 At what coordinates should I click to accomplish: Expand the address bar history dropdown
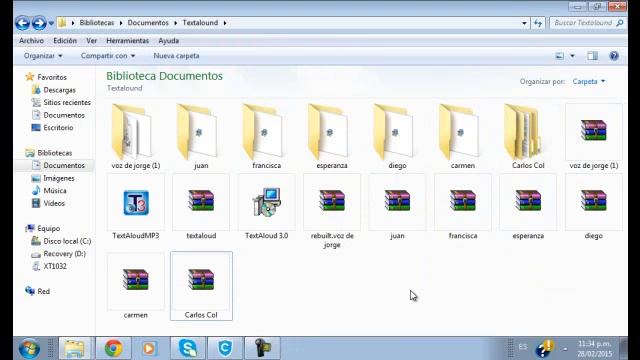524,23
